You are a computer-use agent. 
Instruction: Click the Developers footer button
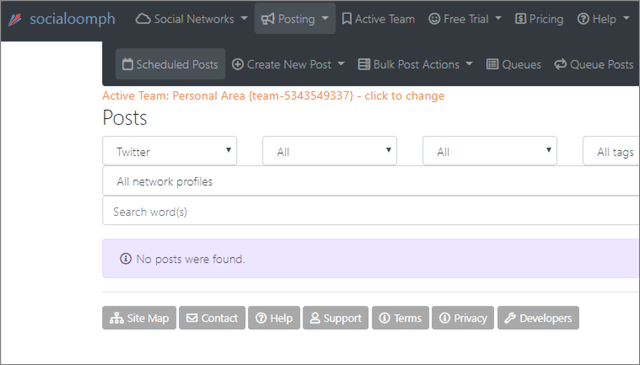(x=538, y=318)
